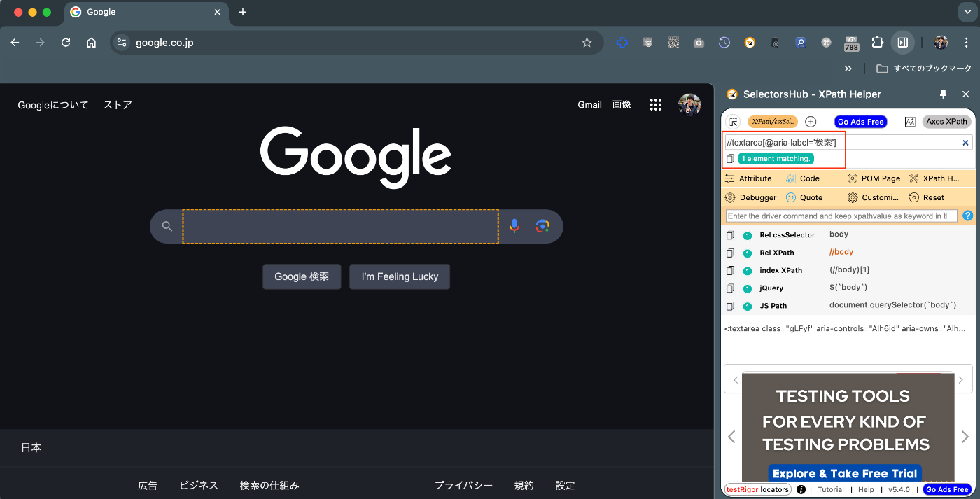The image size is (980, 499).
Task: Click inside the Google search textarea
Action: point(341,226)
